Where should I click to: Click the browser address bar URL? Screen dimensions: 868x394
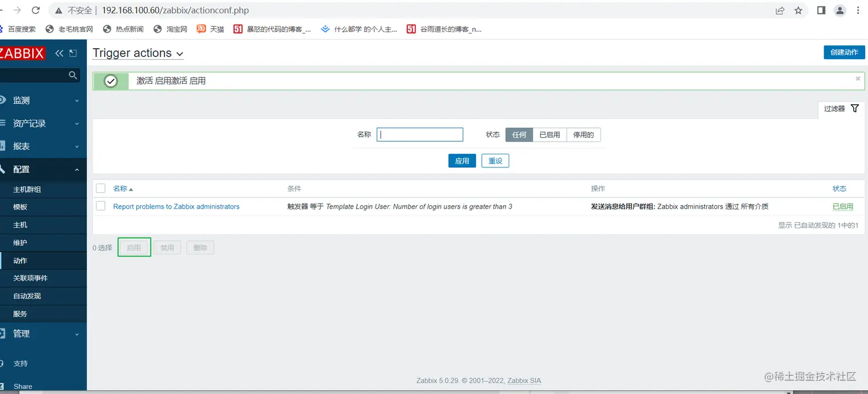pos(175,10)
